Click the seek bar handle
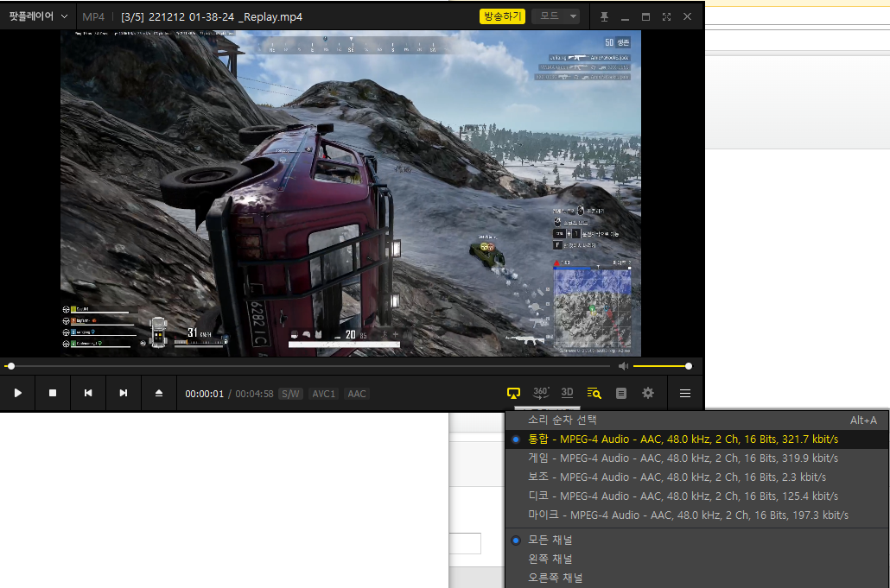The width and height of the screenshot is (890, 588). point(10,366)
